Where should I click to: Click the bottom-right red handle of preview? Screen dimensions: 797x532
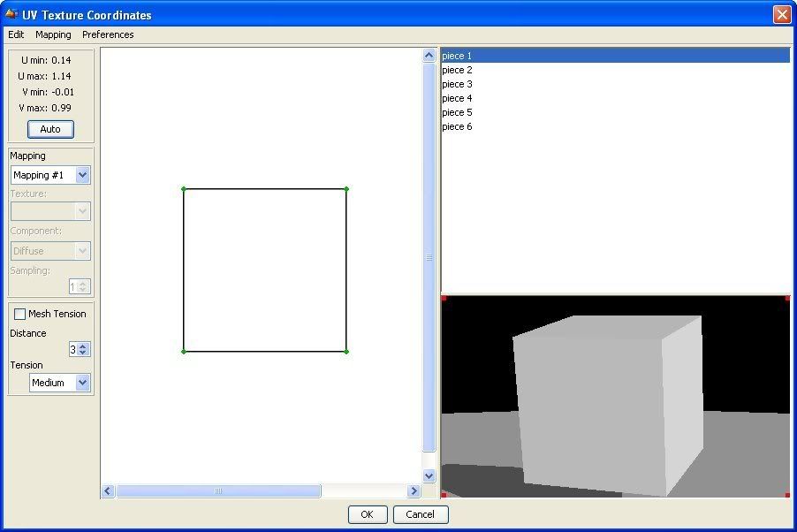[787, 494]
